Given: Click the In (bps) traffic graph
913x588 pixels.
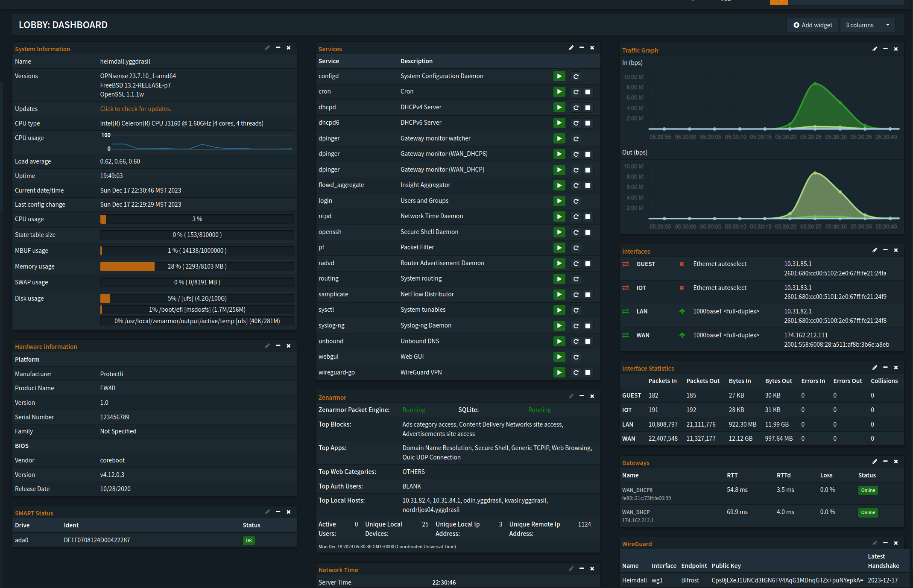Looking at the screenshot, I should click(761, 107).
